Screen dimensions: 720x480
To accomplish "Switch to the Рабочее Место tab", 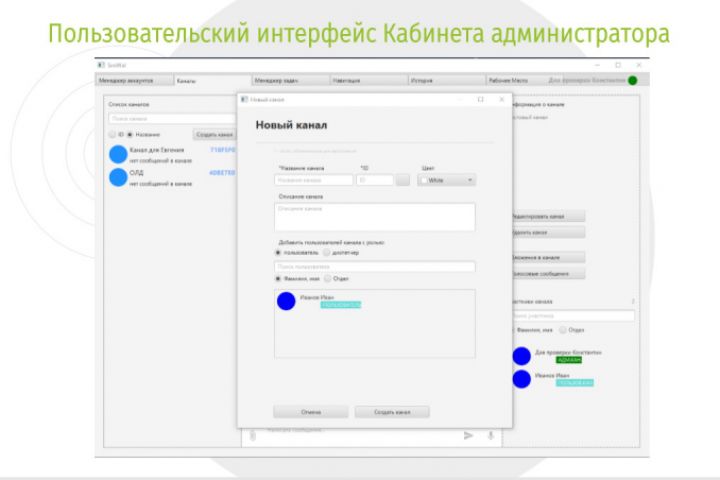I will pos(515,80).
